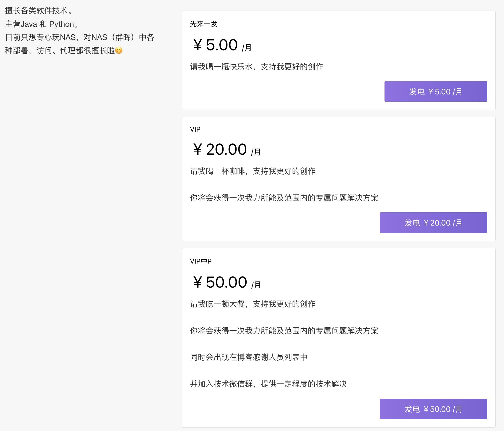The image size is (504, 431).
Task: Click the 发电 ¥20.00/月 purple button
Action: point(433,222)
